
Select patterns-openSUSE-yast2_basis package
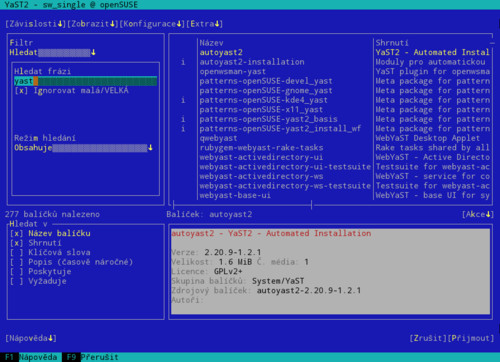click(331, 119)
